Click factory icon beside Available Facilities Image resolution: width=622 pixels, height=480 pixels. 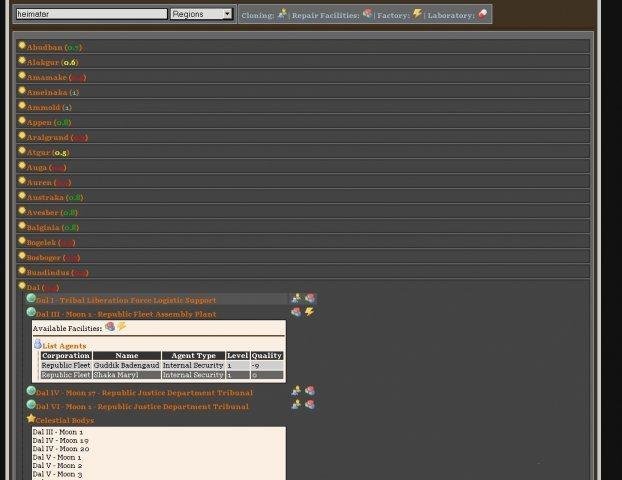[121, 326]
